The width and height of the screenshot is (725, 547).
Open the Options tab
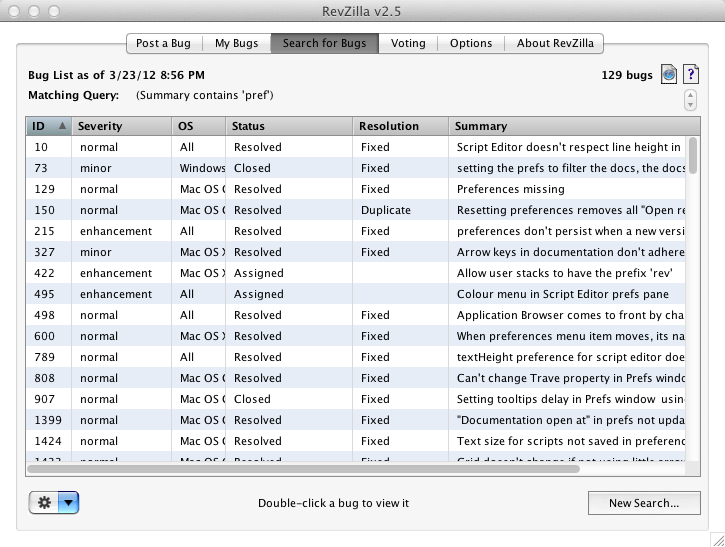471,43
